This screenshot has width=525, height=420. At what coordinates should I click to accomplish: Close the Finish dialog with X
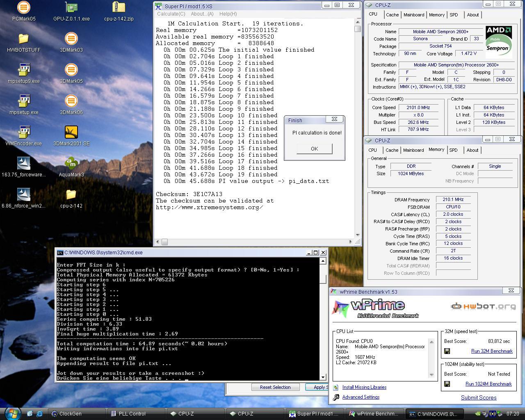tap(334, 119)
